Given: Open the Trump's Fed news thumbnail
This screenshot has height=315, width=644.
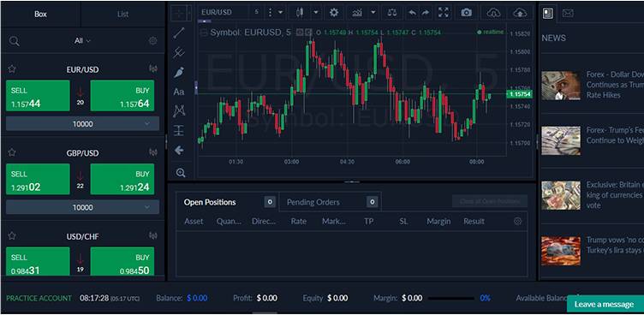Looking at the screenshot, I should pyautogui.click(x=561, y=140).
